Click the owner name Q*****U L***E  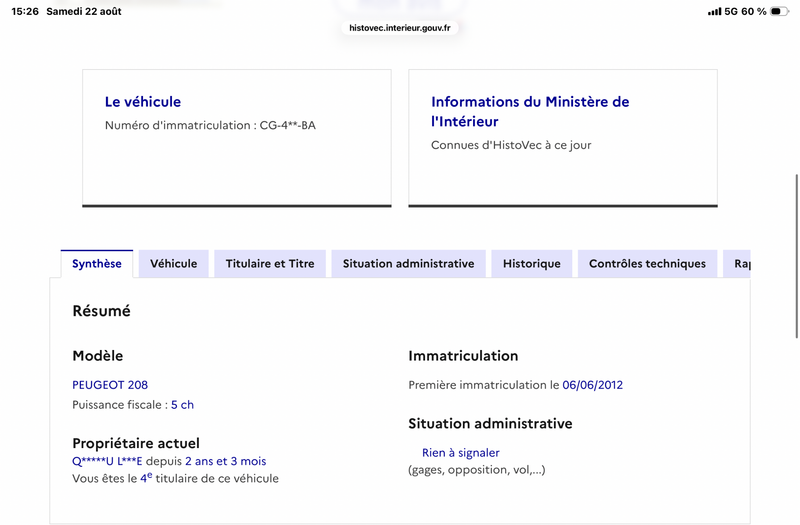107,461
